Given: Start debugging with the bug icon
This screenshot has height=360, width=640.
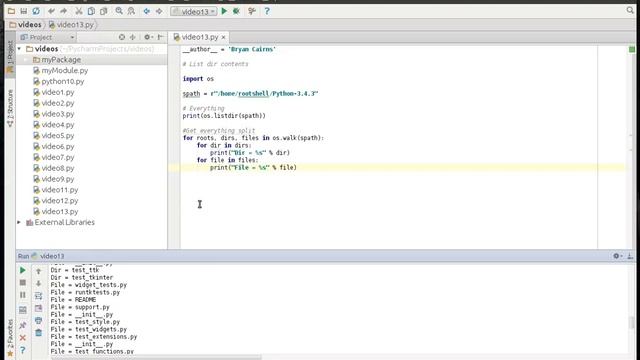Looking at the screenshot, I should (x=236, y=11).
